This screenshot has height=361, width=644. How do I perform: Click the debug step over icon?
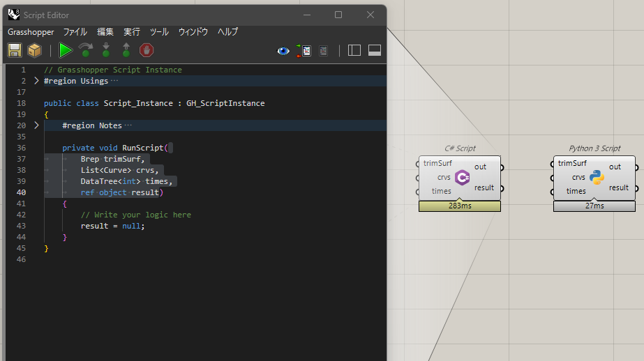point(86,50)
